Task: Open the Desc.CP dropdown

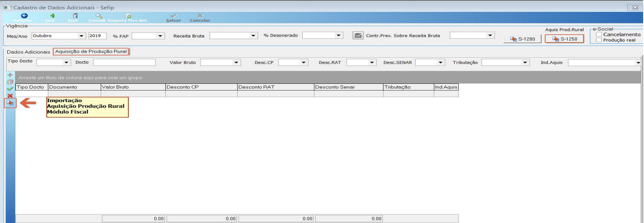Action: pyautogui.click(x=304, y=63)
